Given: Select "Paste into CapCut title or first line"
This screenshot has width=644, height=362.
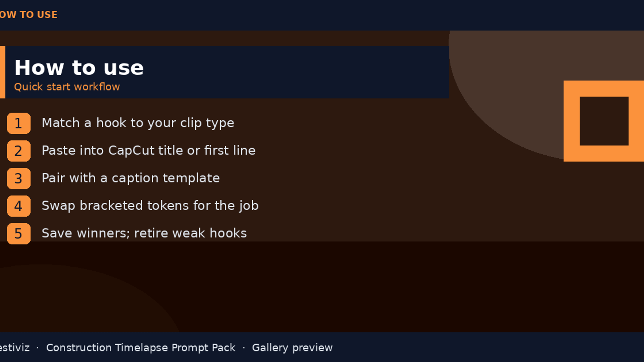Looking at the screenshot, I should (x=149, y=150).
